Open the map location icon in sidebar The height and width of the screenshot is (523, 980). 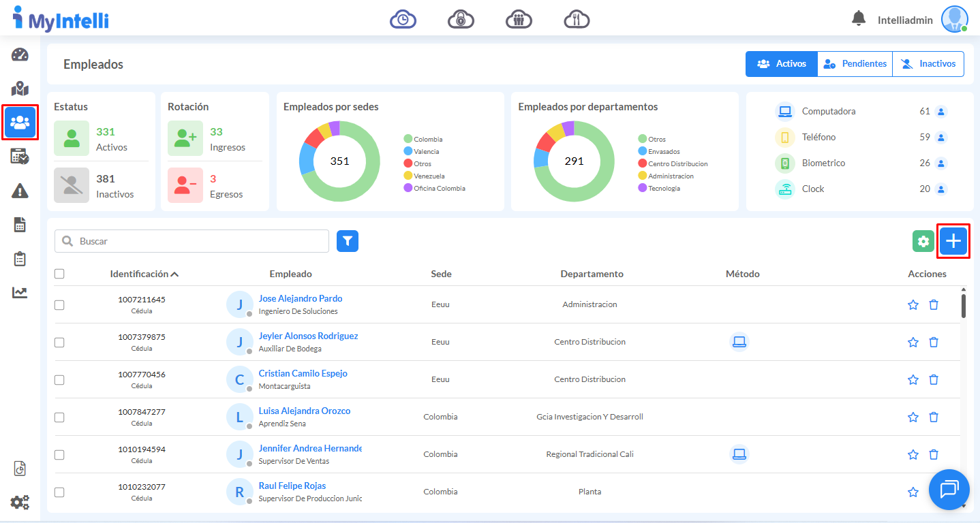click(x=20, y=89)
